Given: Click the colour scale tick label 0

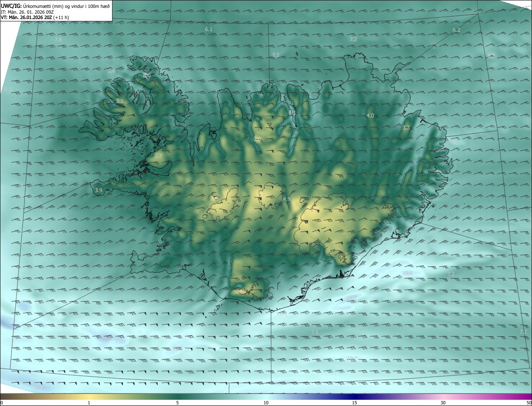Looking at the screenshot, I should [2, 403].
